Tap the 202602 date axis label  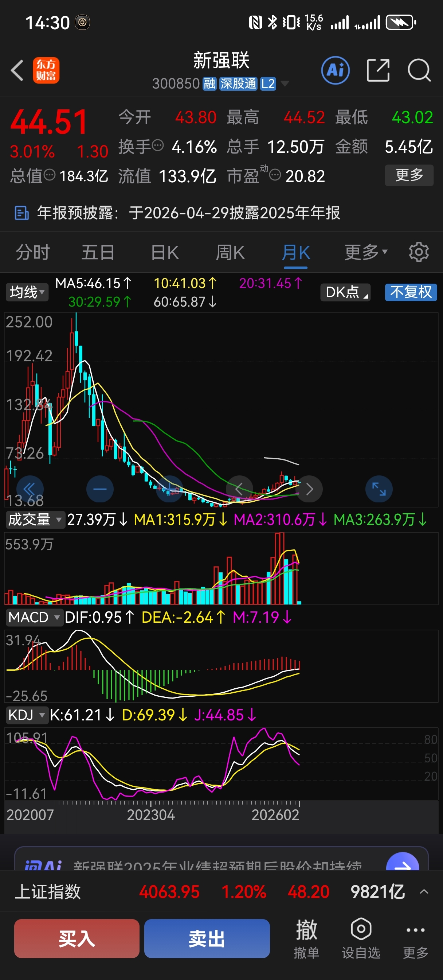275,814
